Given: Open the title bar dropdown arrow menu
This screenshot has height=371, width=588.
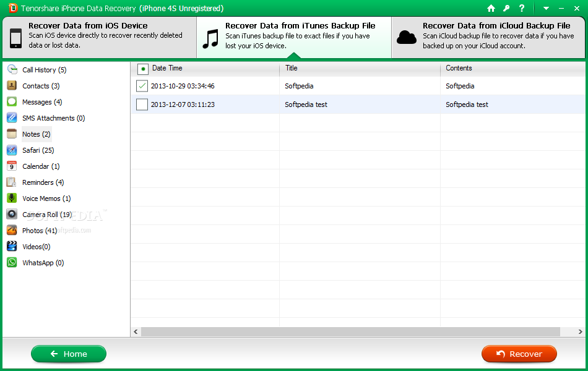Looking at the screenshot, I should coord(546,8).
